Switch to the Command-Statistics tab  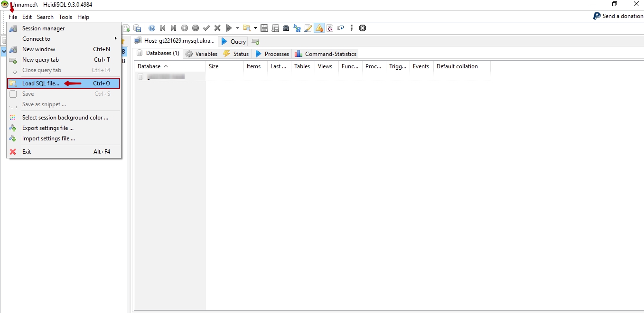coord(326,54)
